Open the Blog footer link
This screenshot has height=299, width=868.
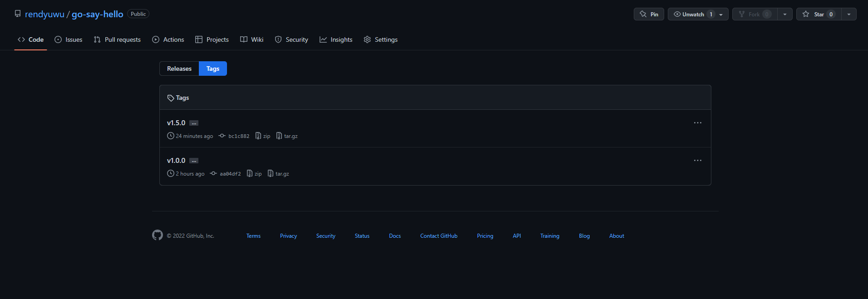pyautogui.click(x=584, y=236)
